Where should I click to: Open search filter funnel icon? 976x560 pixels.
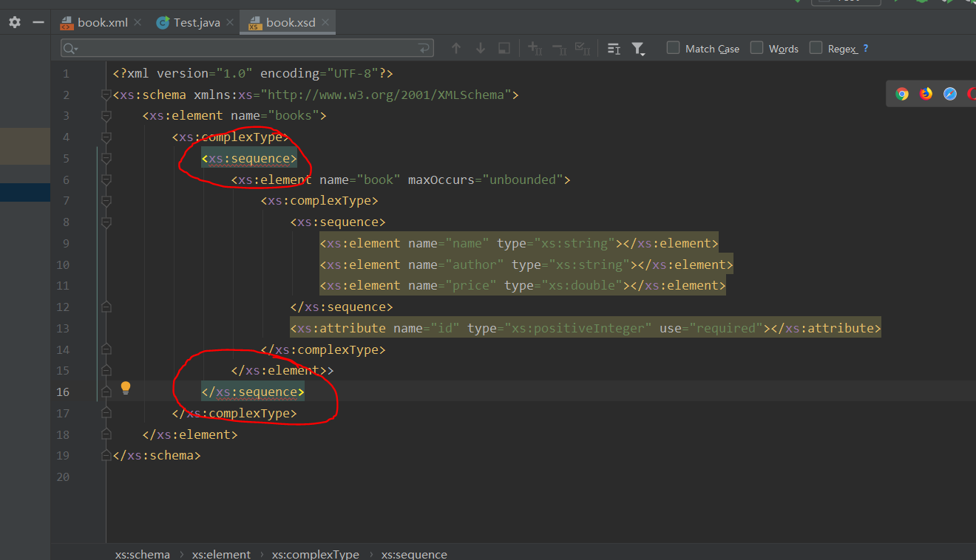(638, 49)
